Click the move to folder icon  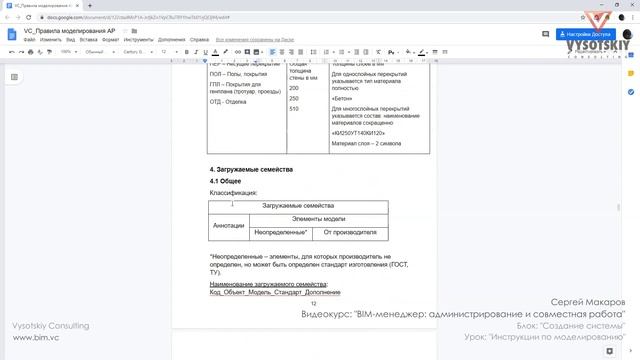pyautogui.click(x=134, y=31)
